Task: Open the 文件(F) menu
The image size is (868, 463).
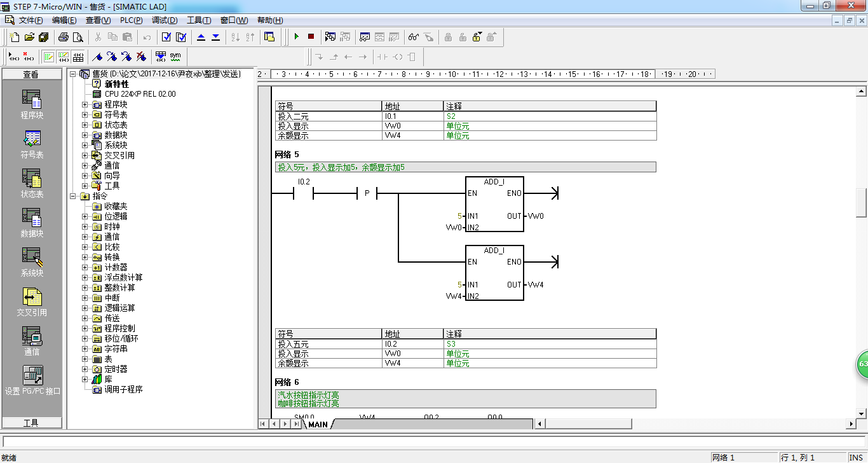Action: pyautogui.click(x=31, y=20)
